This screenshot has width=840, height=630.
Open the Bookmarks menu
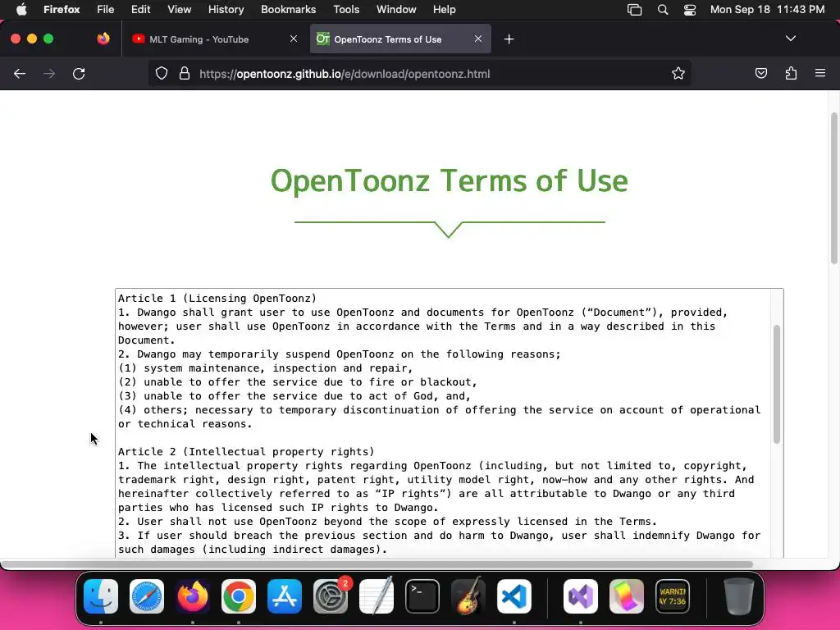coord(288,10)
